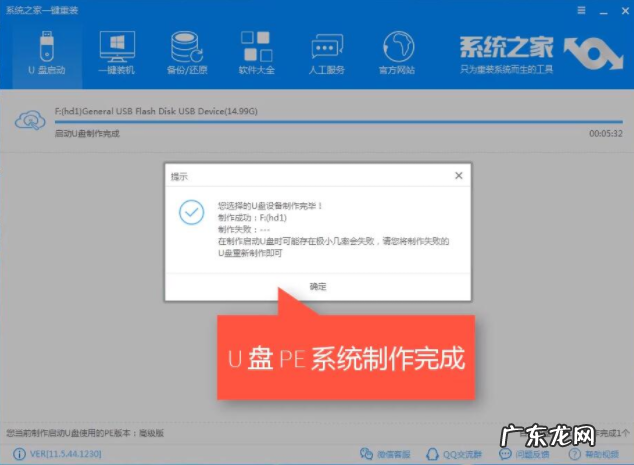The height and width of the screenshot is (465, 634).
Task: Click the version info icon
Action: 19,454
